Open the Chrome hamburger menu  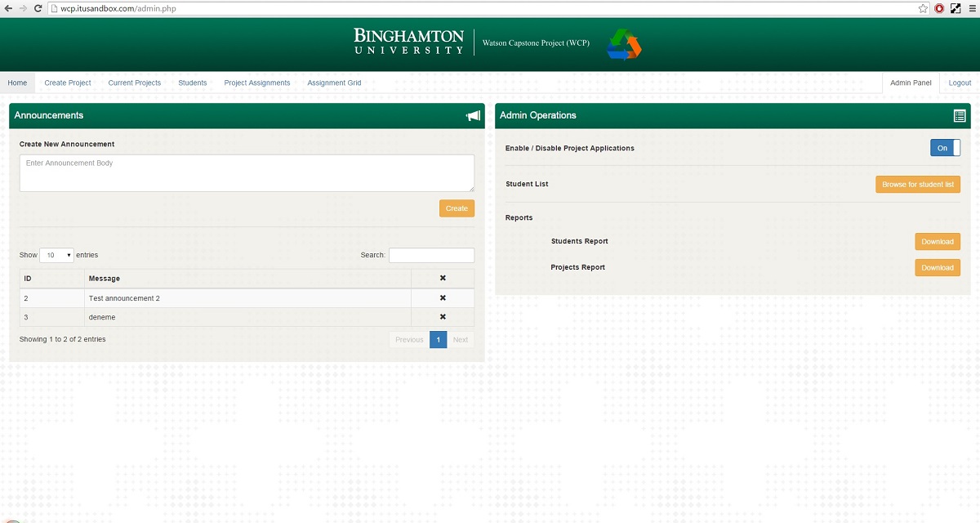[971, 8]
